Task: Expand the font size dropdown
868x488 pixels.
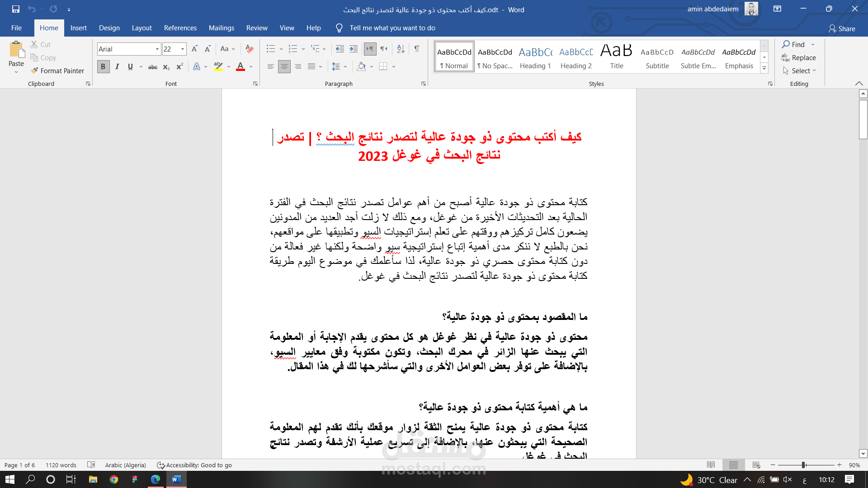Action: coord(182,49)
